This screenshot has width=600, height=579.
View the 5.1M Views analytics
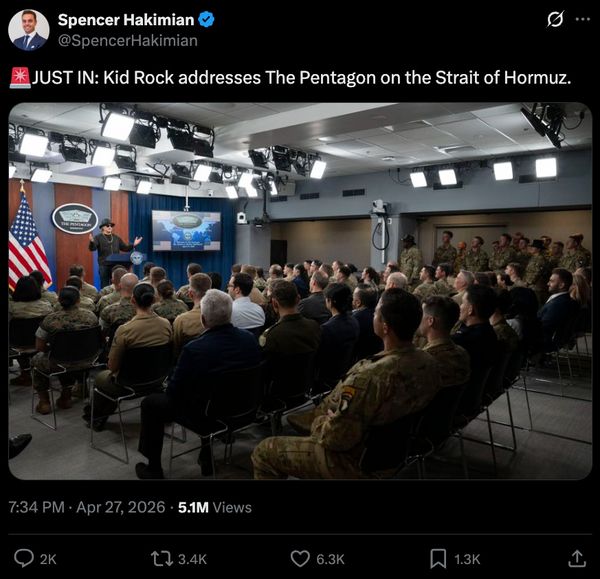point(215,507)
